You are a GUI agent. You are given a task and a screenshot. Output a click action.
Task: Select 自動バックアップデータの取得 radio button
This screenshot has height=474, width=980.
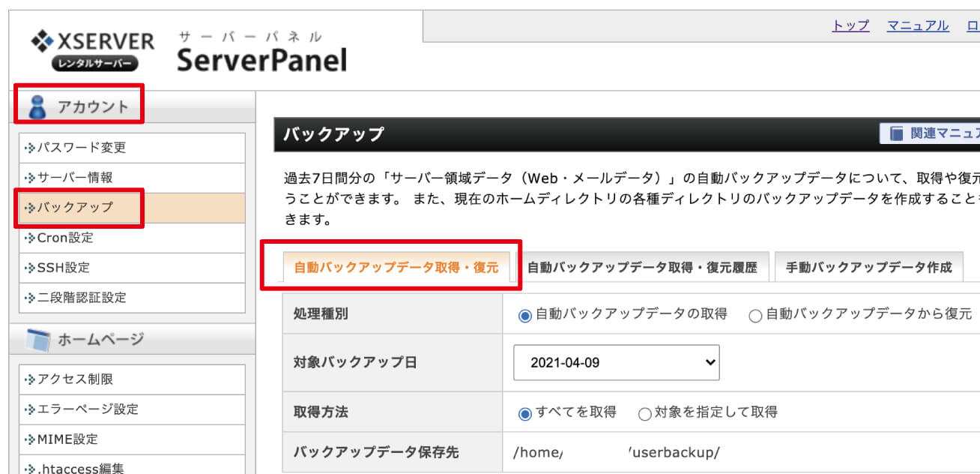tap(525, 315)
